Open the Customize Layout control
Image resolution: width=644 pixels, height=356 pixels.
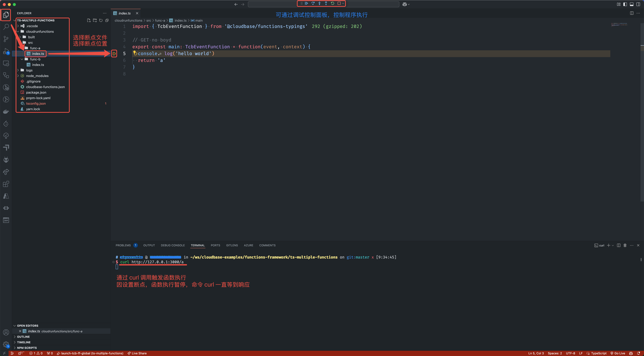click(618, 4)
